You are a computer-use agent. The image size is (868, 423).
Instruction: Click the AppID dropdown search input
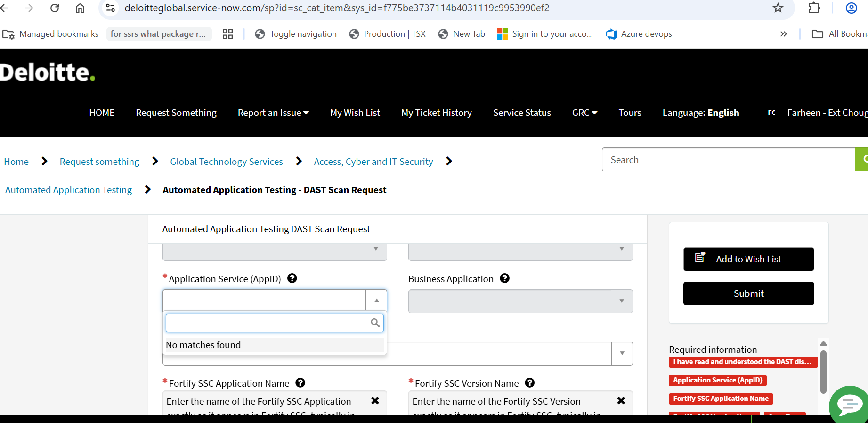point(268,323)
